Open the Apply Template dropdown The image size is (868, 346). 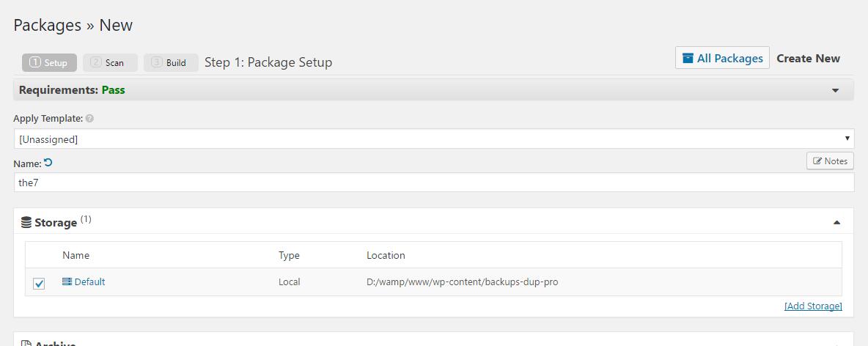(x=434, y=139)
